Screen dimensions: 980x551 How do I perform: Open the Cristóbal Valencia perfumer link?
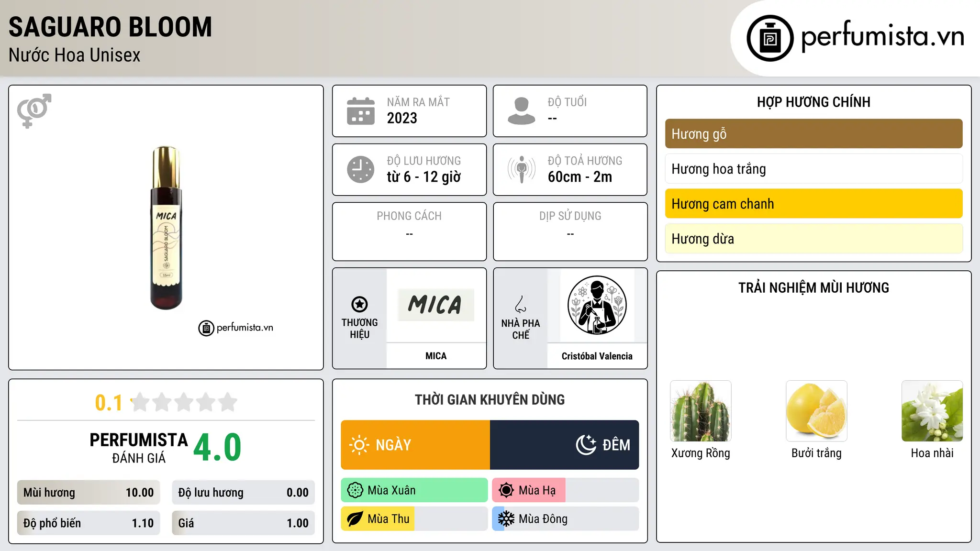pyautogui.click(x=597, y=356)
